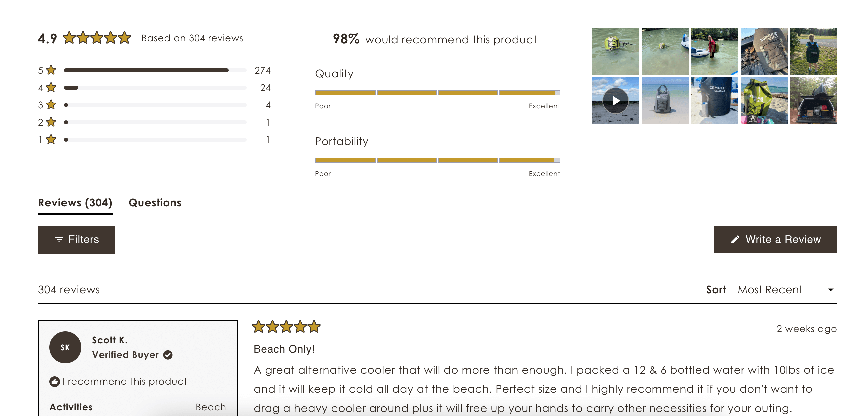Click the thumbs-up recommend icon on Scott K.'s review
Viewport: 868px width, 416px height.
(x=54, y=382)
